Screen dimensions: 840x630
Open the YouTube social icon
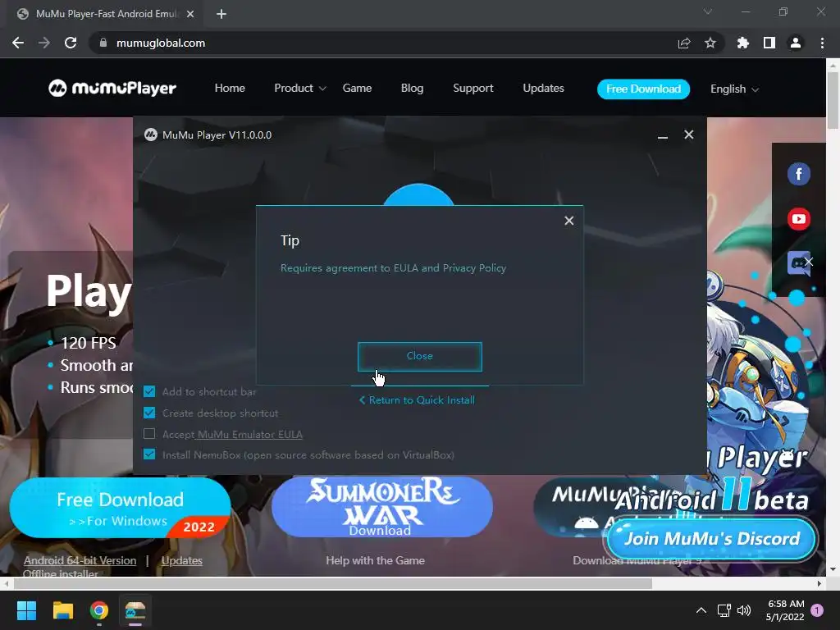pyautogui.click(x=799, y=218)
